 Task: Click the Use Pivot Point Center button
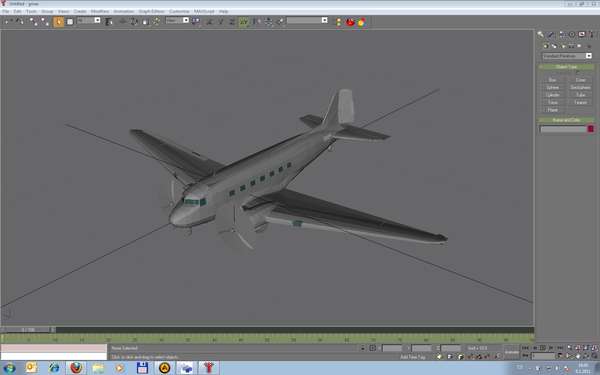click(196, 21)
